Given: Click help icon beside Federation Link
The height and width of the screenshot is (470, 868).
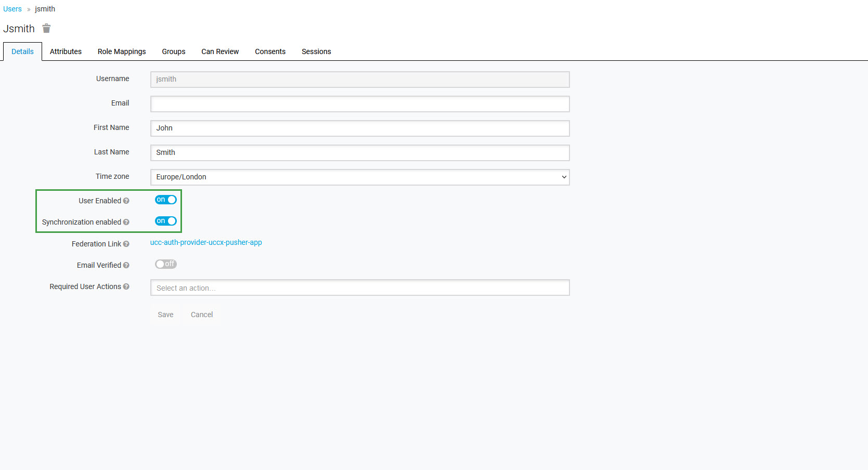Looking at the screenshot, I should (x=126, y=244).
